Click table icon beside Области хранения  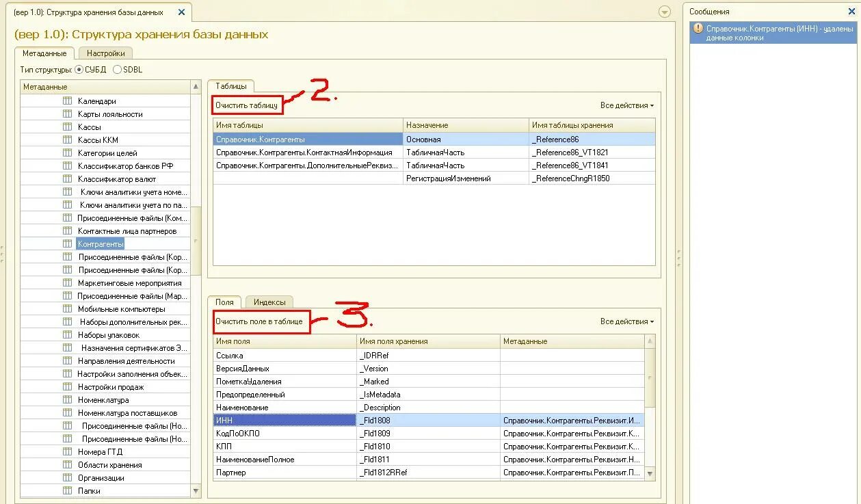(67, 464)
